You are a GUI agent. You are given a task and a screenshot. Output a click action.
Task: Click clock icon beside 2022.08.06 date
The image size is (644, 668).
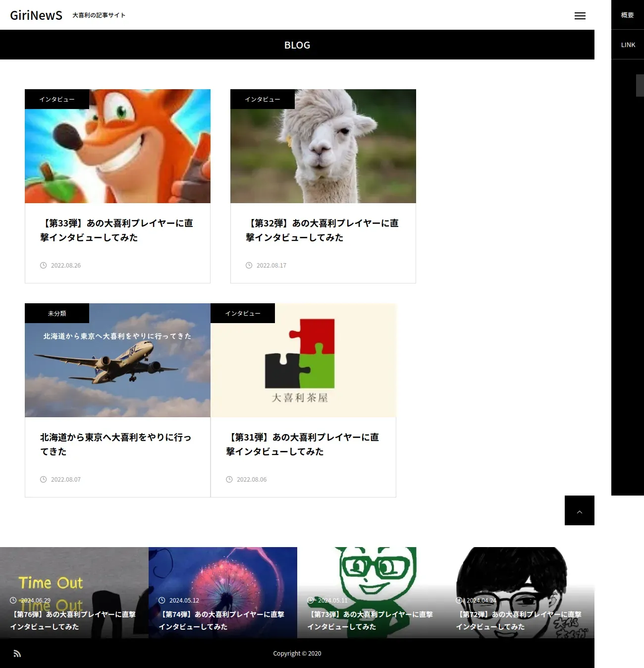(x=229, y=479)
